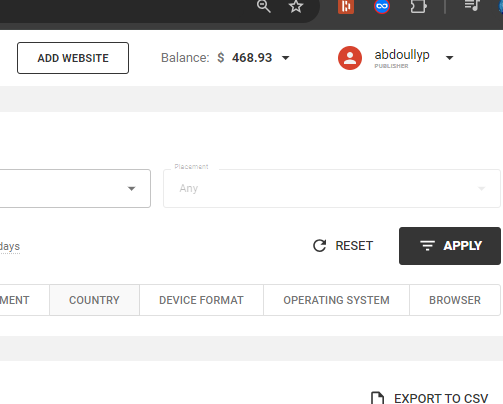Open the extensions puzzle piece menu
Viewport: 503px width, 404px height.
(418, 6)
